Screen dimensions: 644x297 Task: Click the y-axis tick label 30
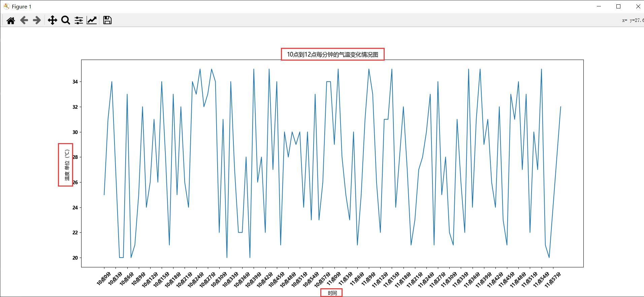pyautogui.click(x=75, y=132)
